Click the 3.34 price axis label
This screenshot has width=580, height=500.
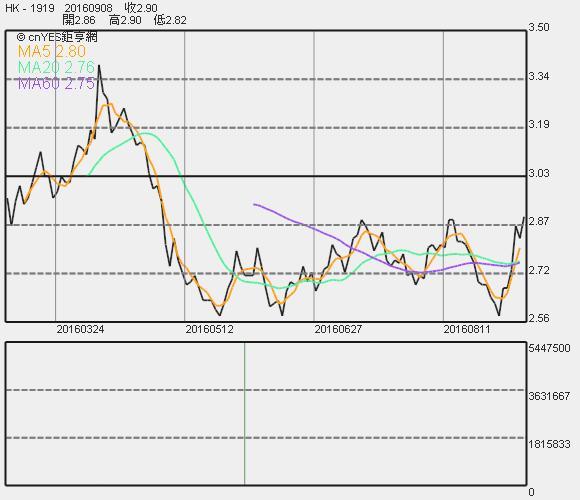click(539, 76)
